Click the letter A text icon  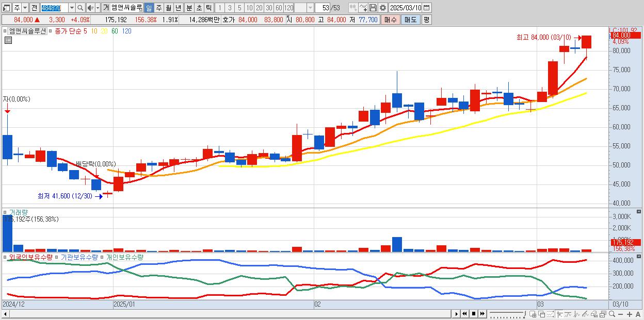(x=638, y=314)
